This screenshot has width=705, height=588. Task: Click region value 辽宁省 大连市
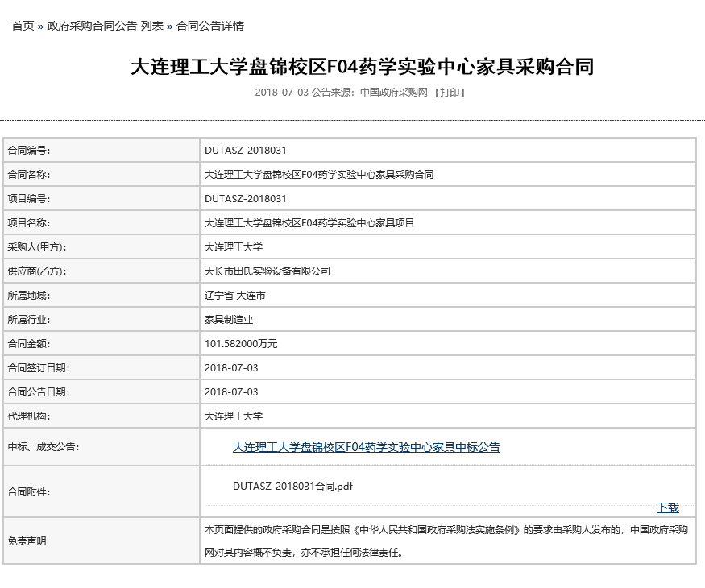pyautogui.click(x=234, y=296)
